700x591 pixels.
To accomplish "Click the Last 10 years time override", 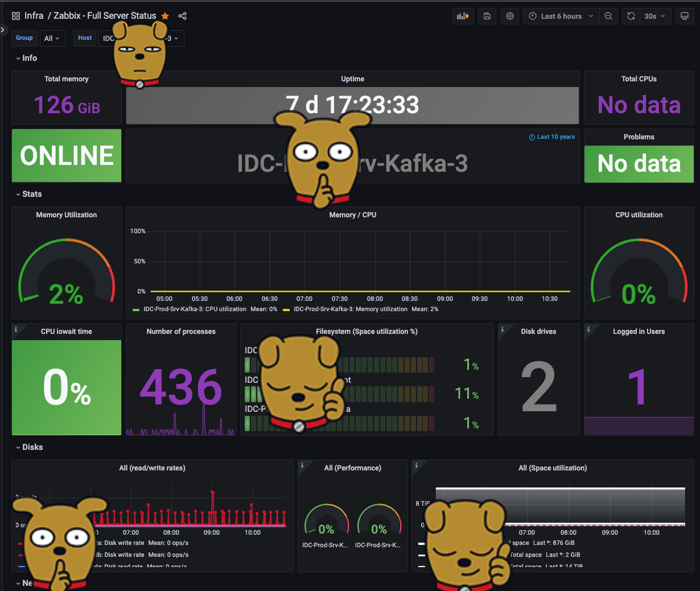I will [x=552, y=137].
